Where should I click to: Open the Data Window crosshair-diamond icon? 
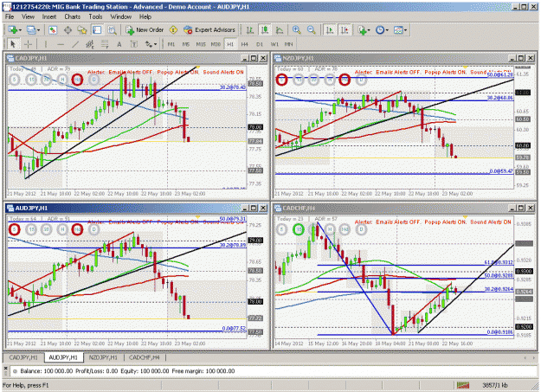pyautogui.click(x=68, y=30)
